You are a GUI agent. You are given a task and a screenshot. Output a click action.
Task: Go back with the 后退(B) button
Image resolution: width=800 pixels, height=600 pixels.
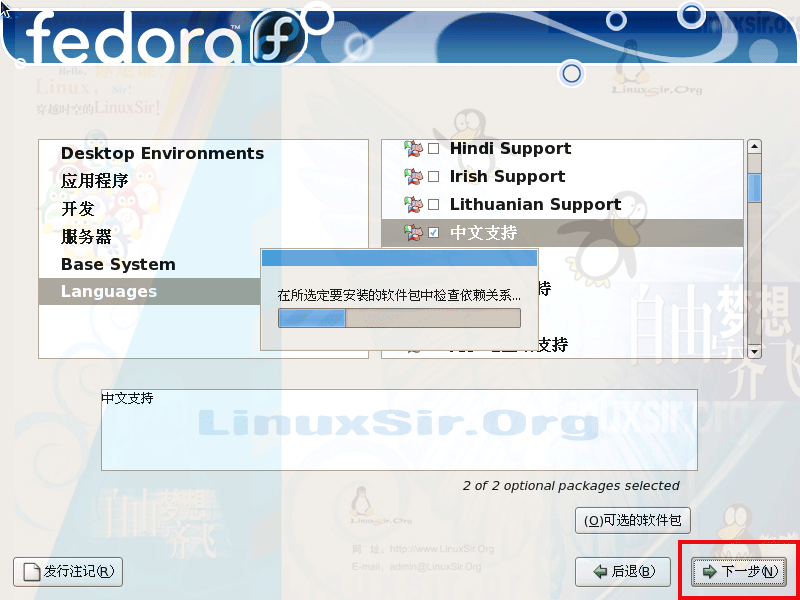(623, 572)
